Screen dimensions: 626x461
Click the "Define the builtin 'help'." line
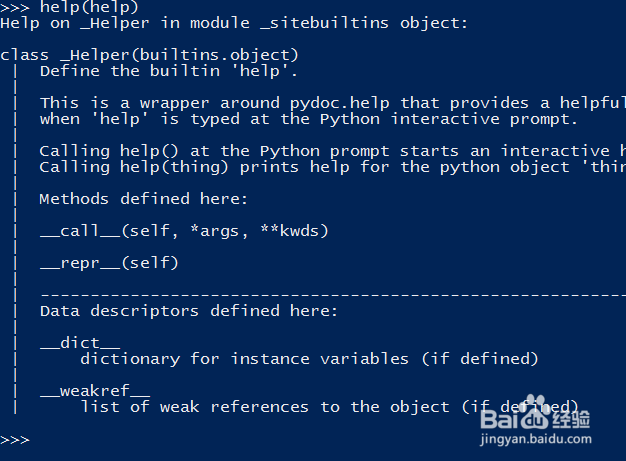pos(168,71)
